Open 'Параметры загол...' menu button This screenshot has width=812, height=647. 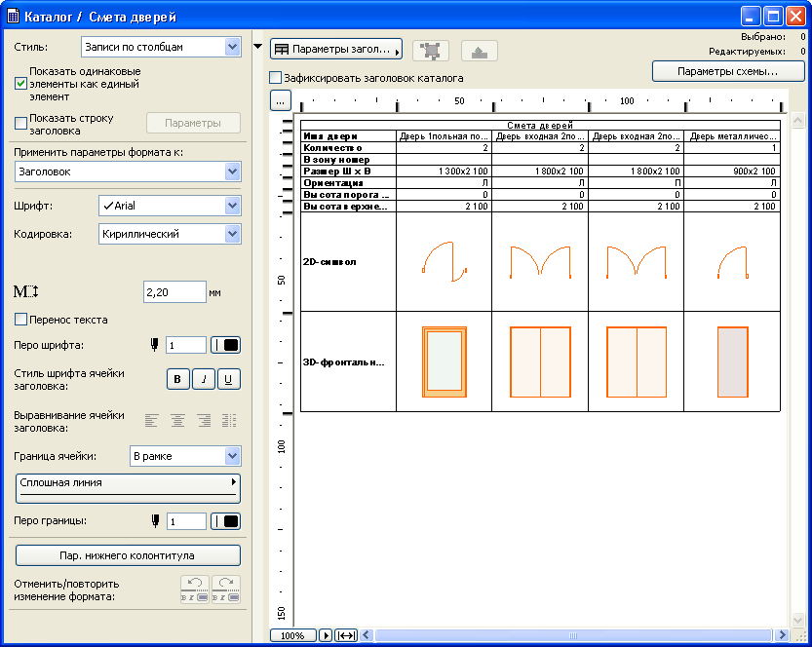click(335, 50)
